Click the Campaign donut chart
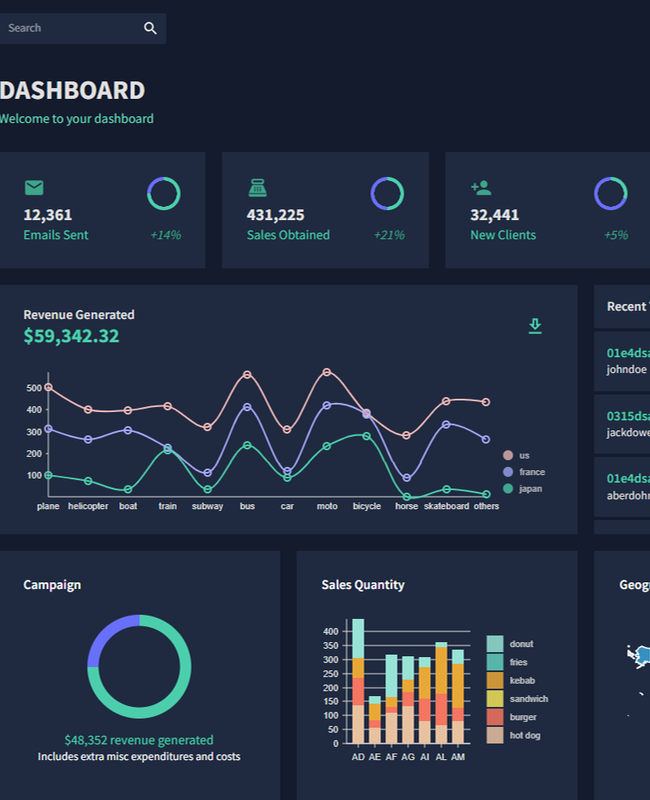 (139, 666)
